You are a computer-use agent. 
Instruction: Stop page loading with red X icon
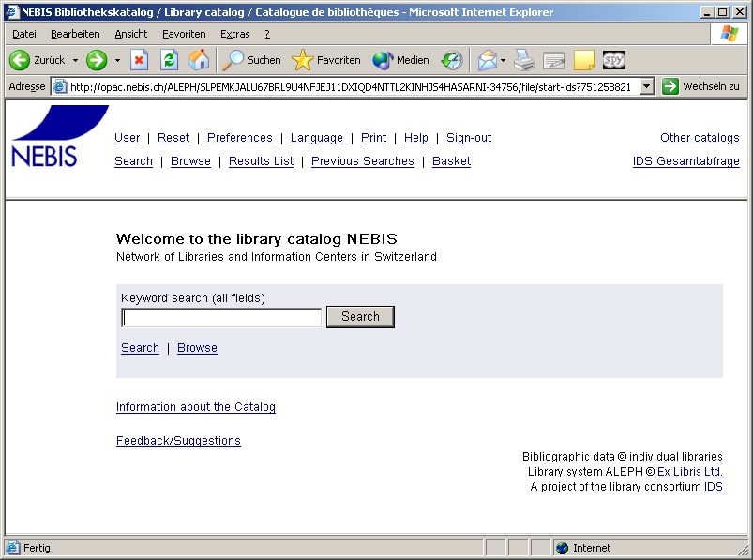(x=139, y=60)
